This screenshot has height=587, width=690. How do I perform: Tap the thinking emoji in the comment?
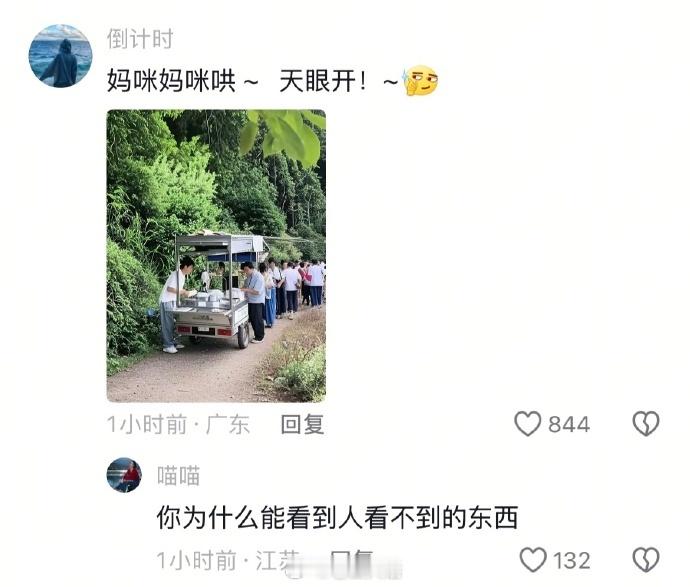(x=421, y=81)
